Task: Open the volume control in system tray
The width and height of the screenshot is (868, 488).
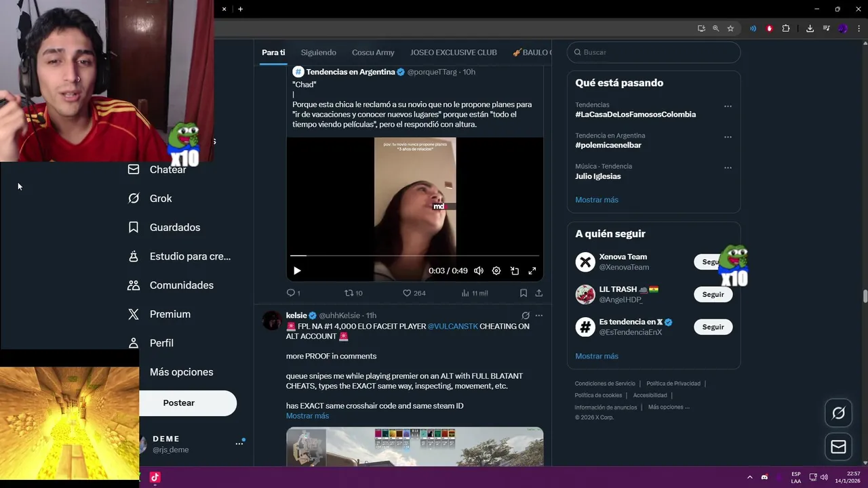Action: [824, 477]
